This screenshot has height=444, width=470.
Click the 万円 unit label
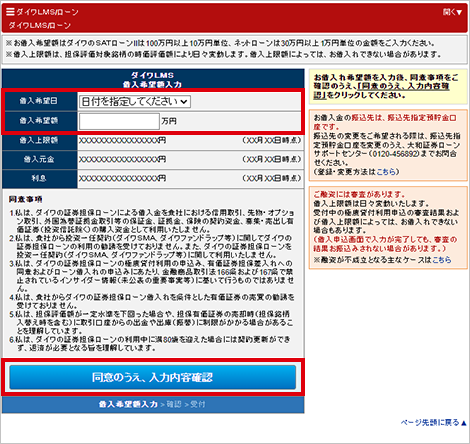tap(169, 121)
